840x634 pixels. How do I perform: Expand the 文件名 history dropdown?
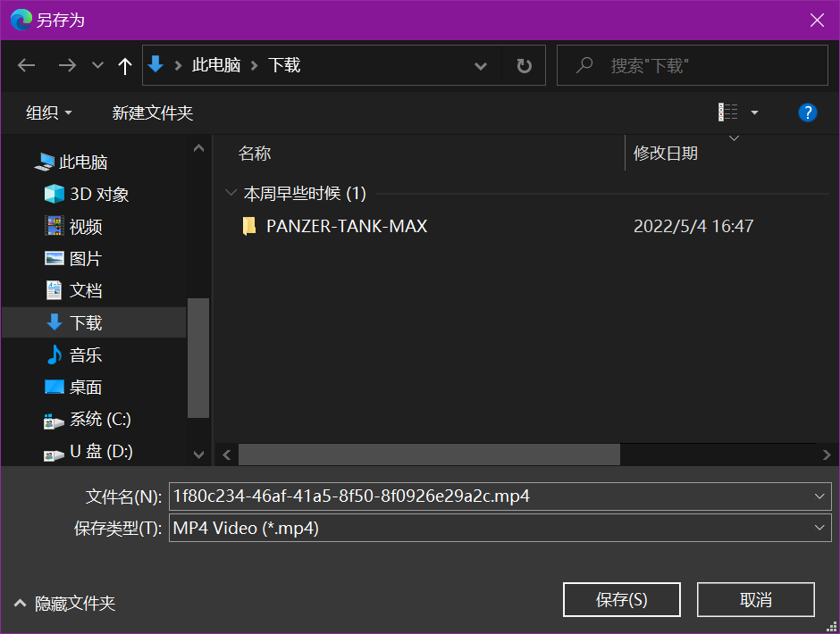click(x=820, y=496)
